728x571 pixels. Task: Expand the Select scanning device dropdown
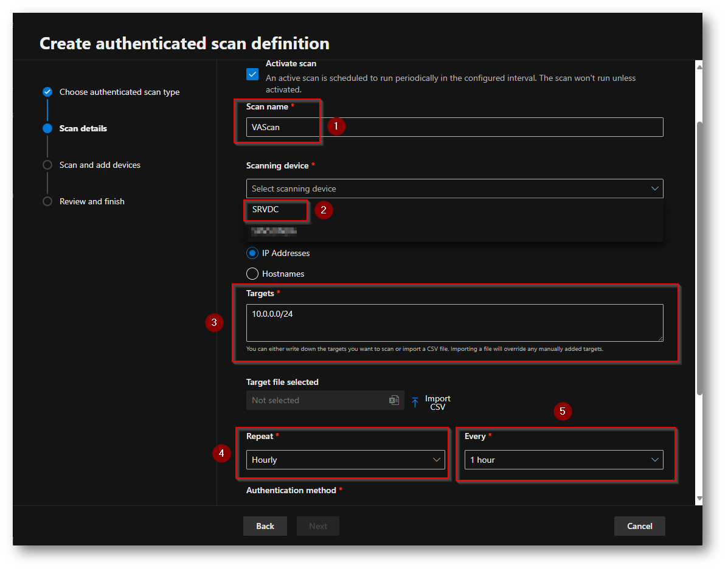click(x=454, y=189)
